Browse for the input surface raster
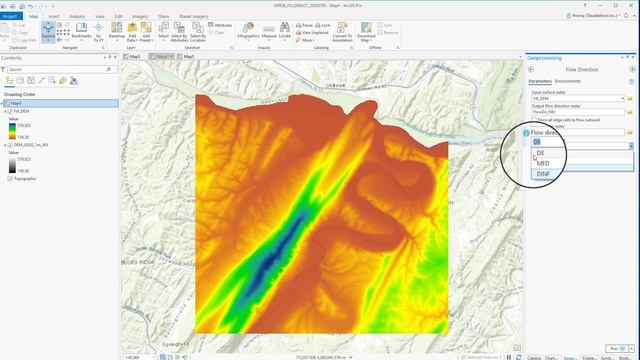 point(630,98)
